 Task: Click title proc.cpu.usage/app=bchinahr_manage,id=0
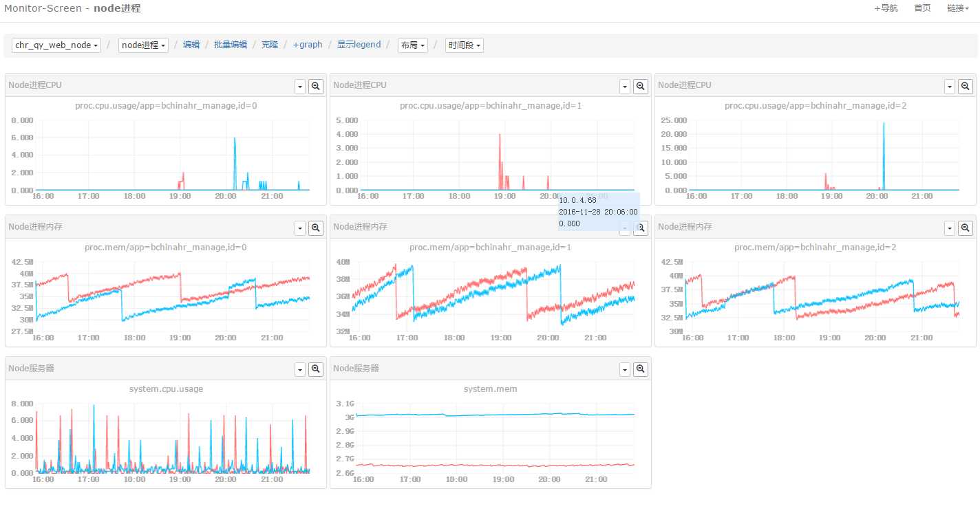click(x=166, y=106)
